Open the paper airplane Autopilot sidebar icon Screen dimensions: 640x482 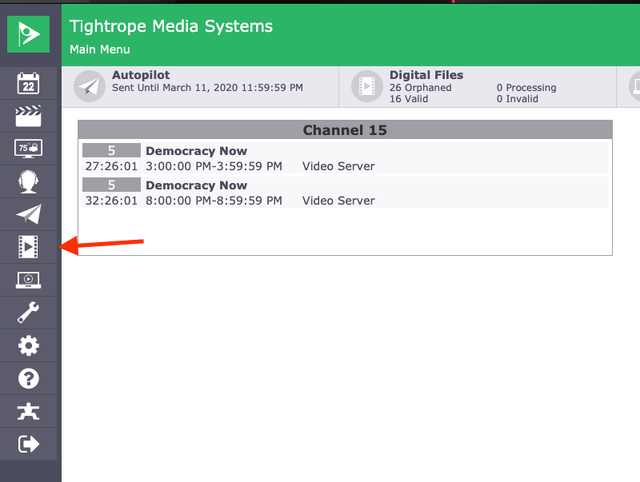coord(28,214)
